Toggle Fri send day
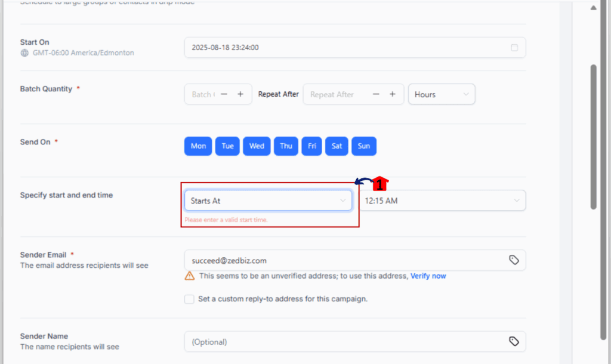611x364 pixels. point(311,146)
